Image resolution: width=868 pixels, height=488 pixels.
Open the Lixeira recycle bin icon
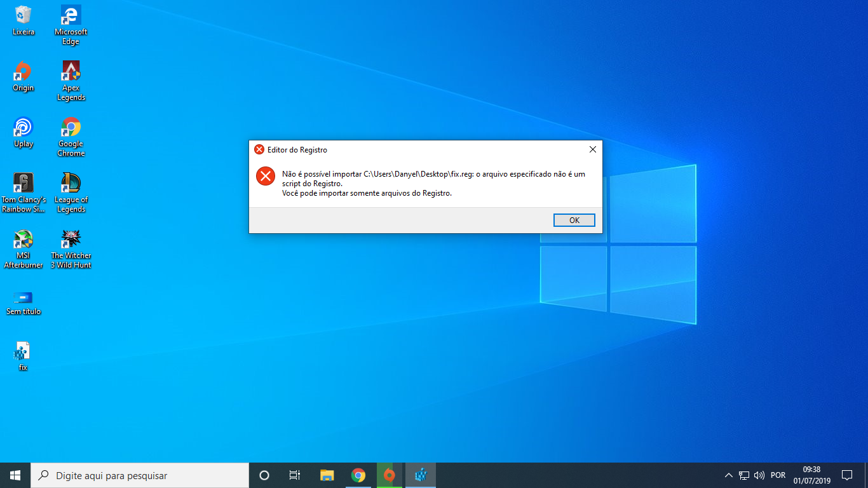(24, 20)
